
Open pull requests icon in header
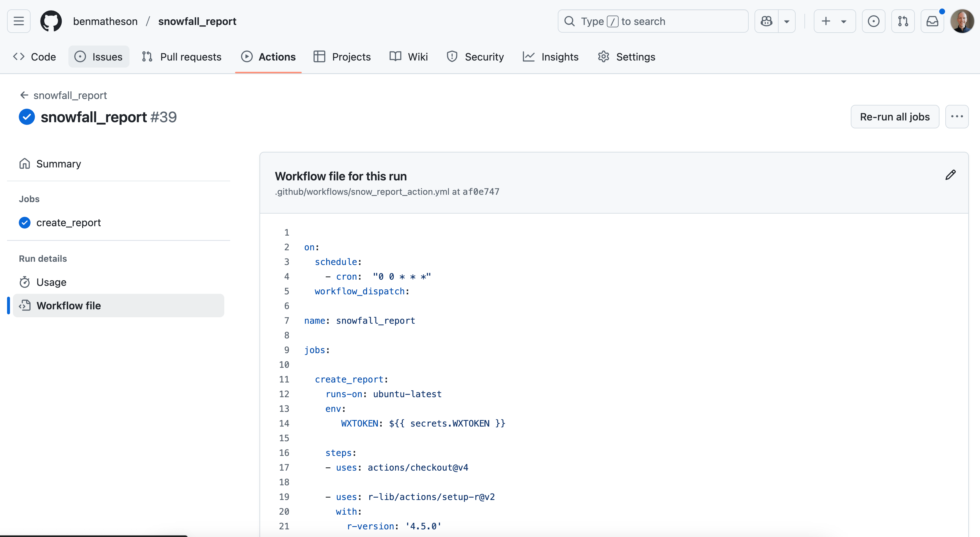coord(902,21)
